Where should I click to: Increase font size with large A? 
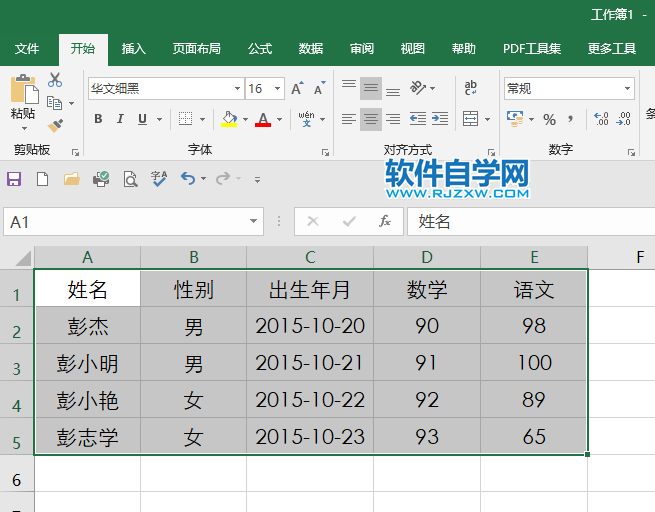[297, 89]
